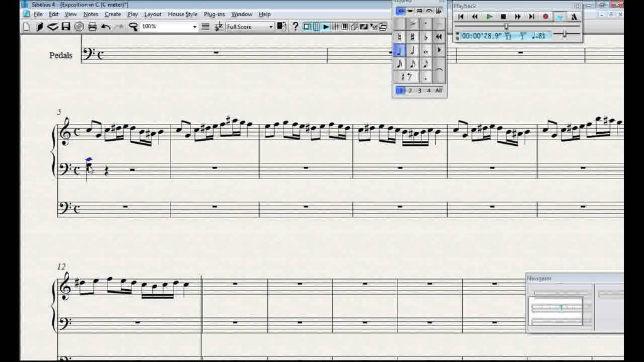
Task: Open a score file from the toolbar
Action: (x=40, y=26)
